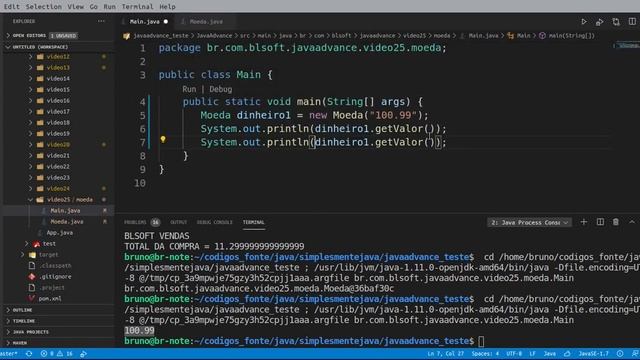Change end of line via LF
The width and height of the screenshot is (640, 360).
pos(532,354)
